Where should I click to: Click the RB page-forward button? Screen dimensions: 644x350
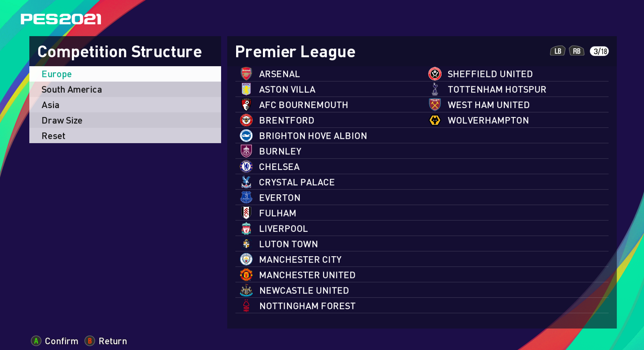(576, 51)
